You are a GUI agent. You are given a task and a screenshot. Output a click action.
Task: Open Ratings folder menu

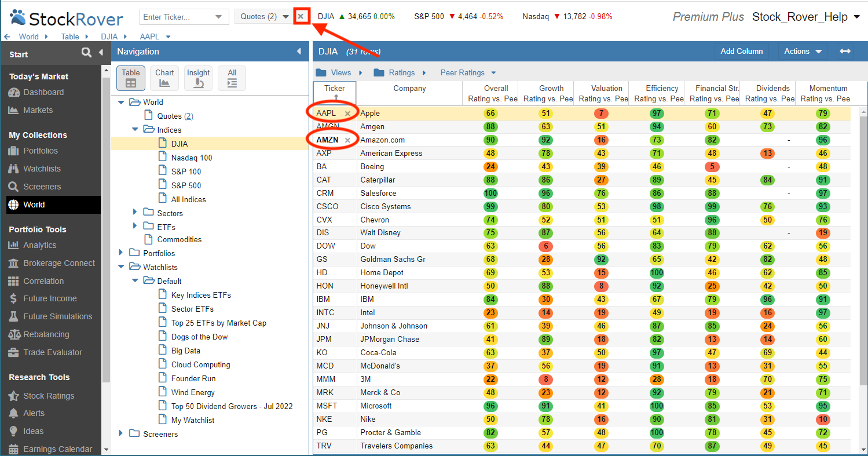pos(400,72)
